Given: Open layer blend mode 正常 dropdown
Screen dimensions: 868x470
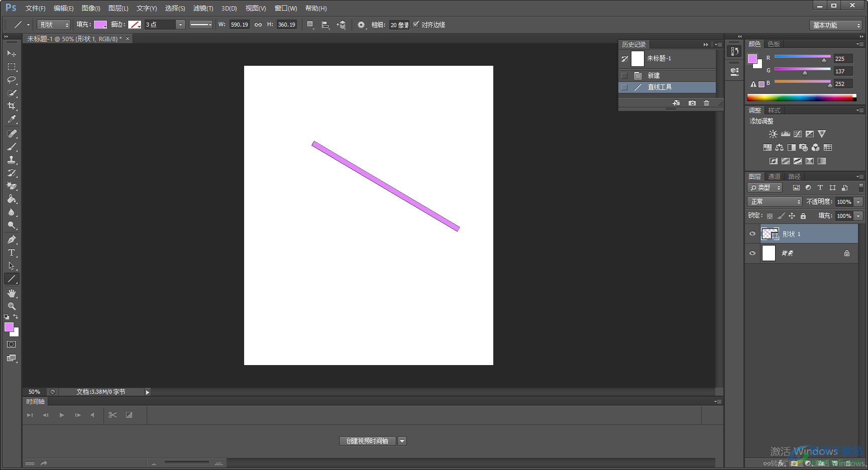Looking at the screenshot, I should (x=775, y=202).
